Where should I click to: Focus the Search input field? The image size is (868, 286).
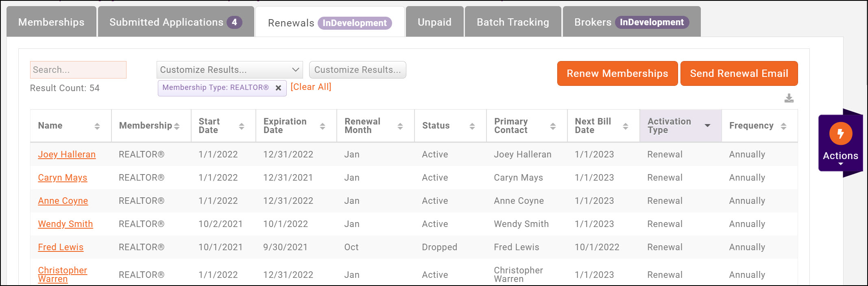(x=78, y=70)
